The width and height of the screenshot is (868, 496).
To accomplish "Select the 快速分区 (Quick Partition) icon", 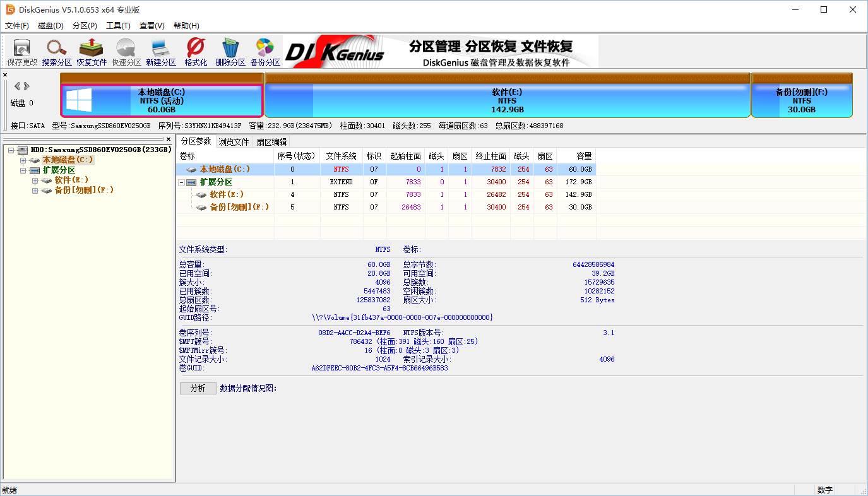I will [126, 51].
